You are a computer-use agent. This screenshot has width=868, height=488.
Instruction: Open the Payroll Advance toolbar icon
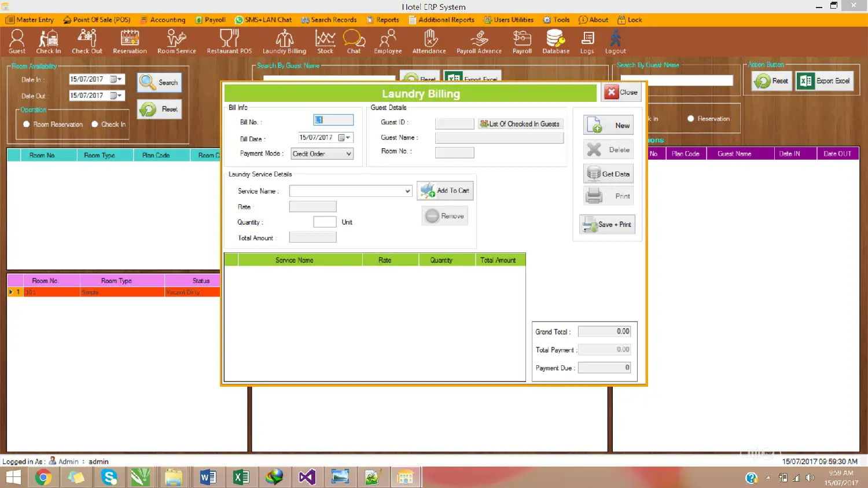point(479,41)
